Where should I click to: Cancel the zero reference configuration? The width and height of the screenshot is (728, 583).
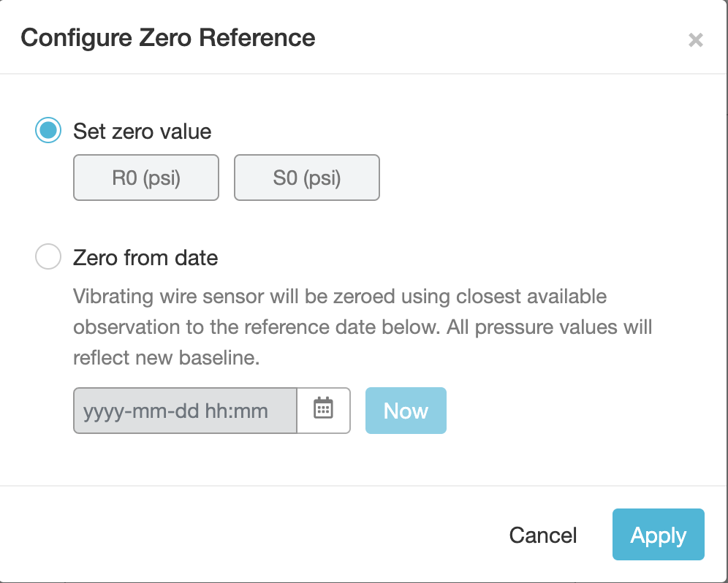(x=543, y=536)
